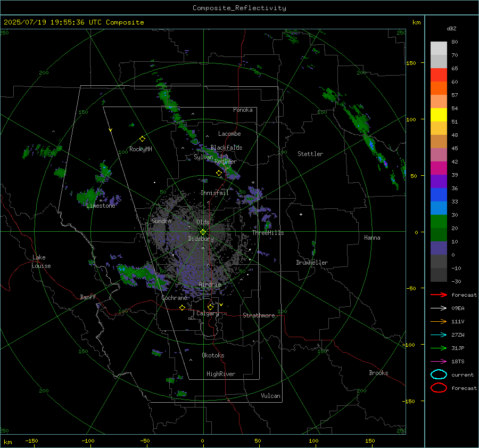The height and width of the screenshot is (448, 479).
Task: Click the RedDeer city label
Action: 226,161
